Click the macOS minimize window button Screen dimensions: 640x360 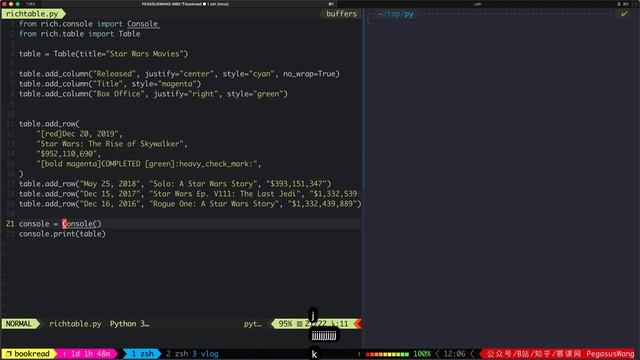pyautogui.click(x=11, y=4)
